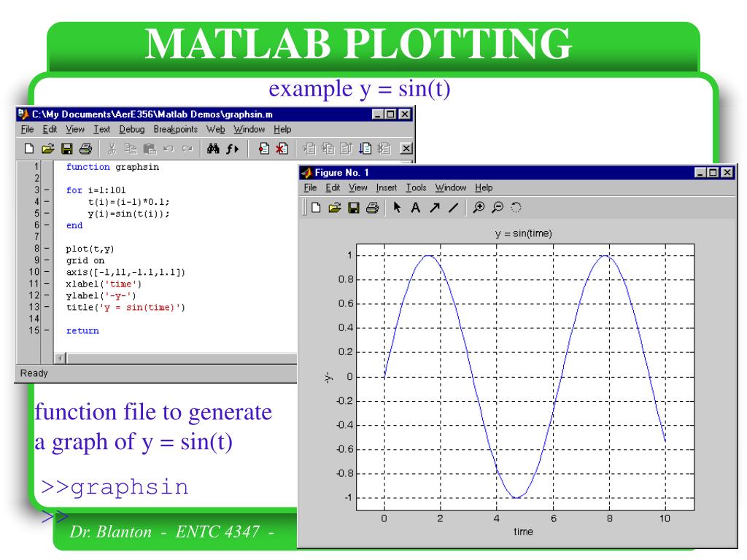This screenshot has width=747, height=560.
Task: Open View menu in Figure No. 1
Action: click(357, 187)
